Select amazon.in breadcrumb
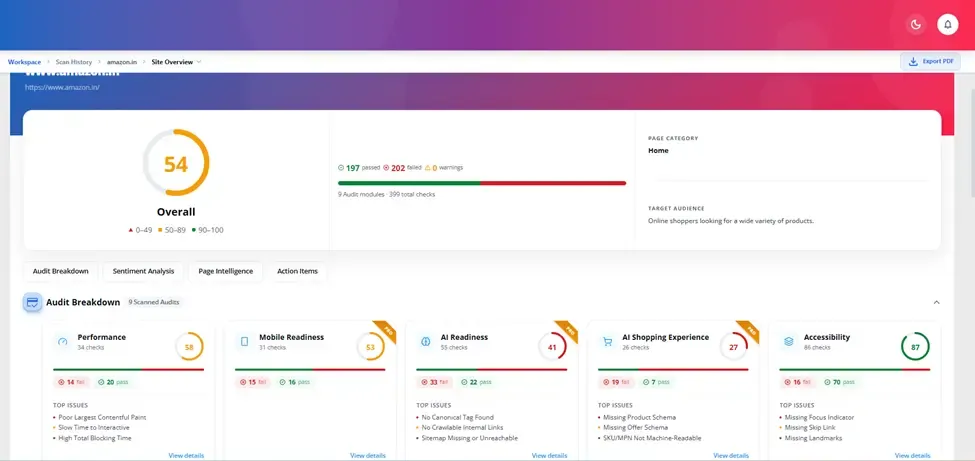 tap(122, 62)
